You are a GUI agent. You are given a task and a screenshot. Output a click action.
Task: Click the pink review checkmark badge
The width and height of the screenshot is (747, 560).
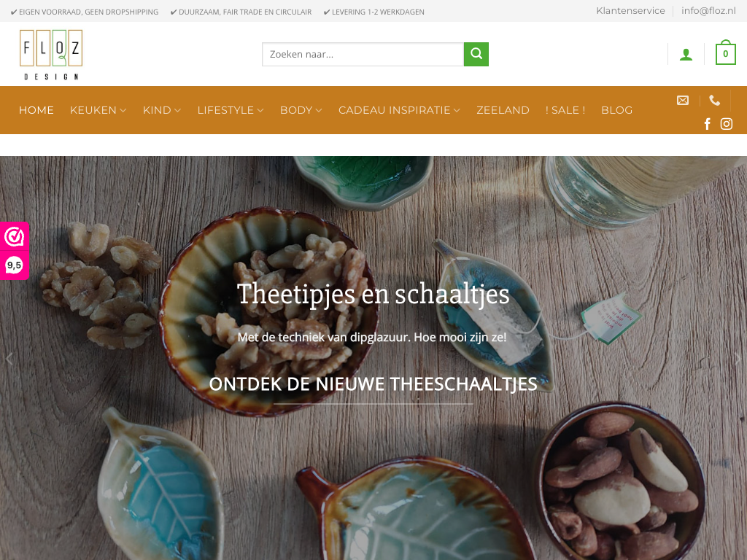[x=15, y=236]
